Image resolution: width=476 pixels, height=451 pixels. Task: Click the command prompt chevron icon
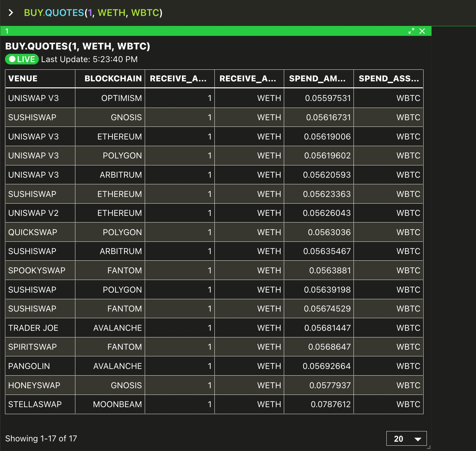pyautogui.click(x=11, y=13)
